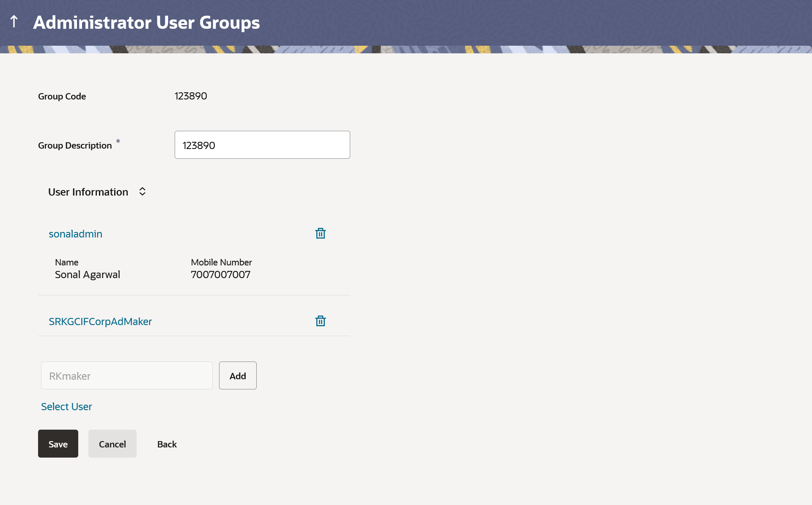Viewport: 812px width, 505px height.
Task: Click the Group Description label
Action: (x=75, y=146)
